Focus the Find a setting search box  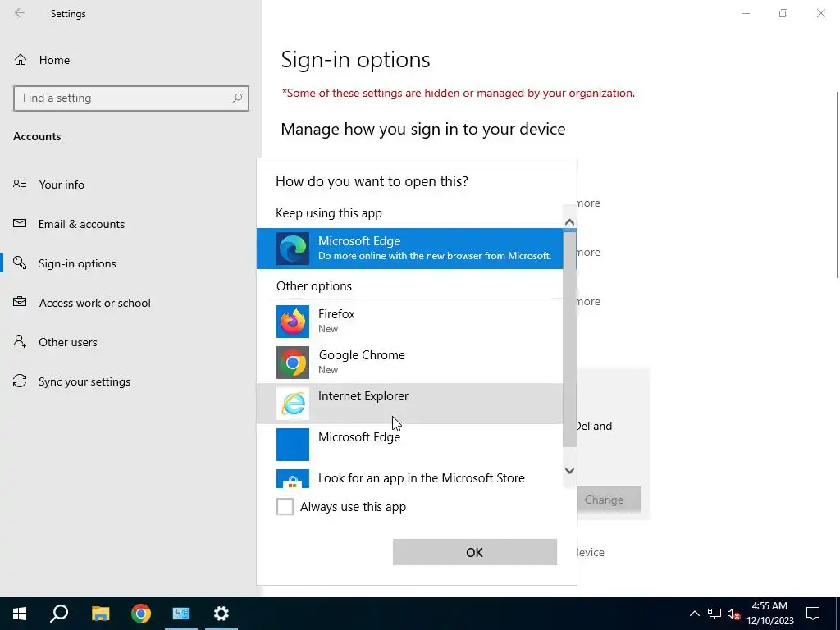pos(131,98)
